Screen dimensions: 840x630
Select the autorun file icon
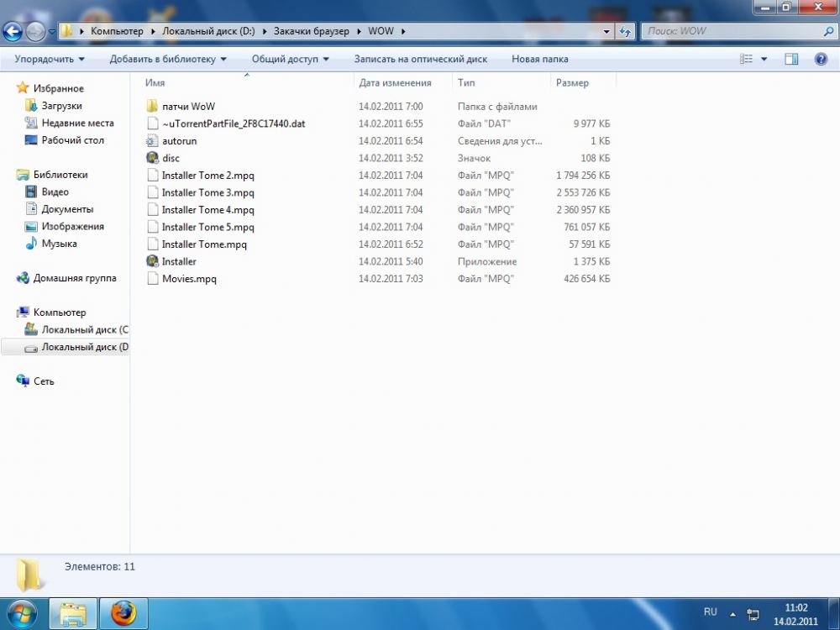click(x=152, y=141)
